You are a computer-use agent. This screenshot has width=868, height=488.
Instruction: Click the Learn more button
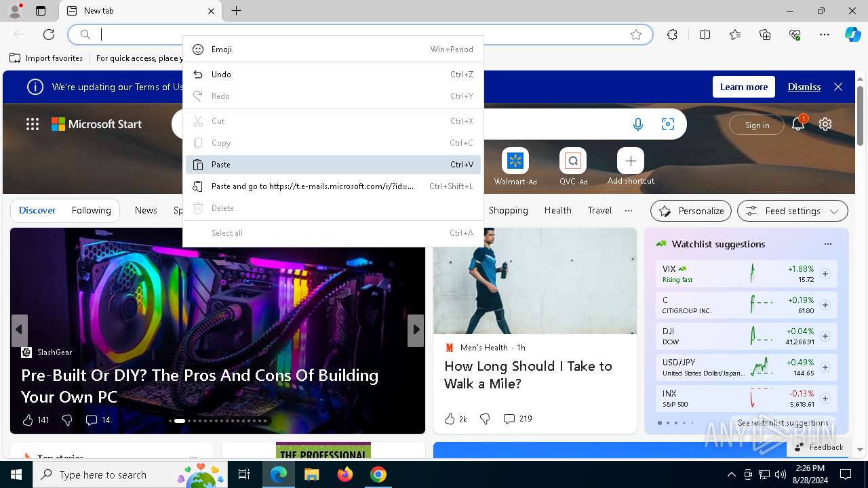click(744, 87)
